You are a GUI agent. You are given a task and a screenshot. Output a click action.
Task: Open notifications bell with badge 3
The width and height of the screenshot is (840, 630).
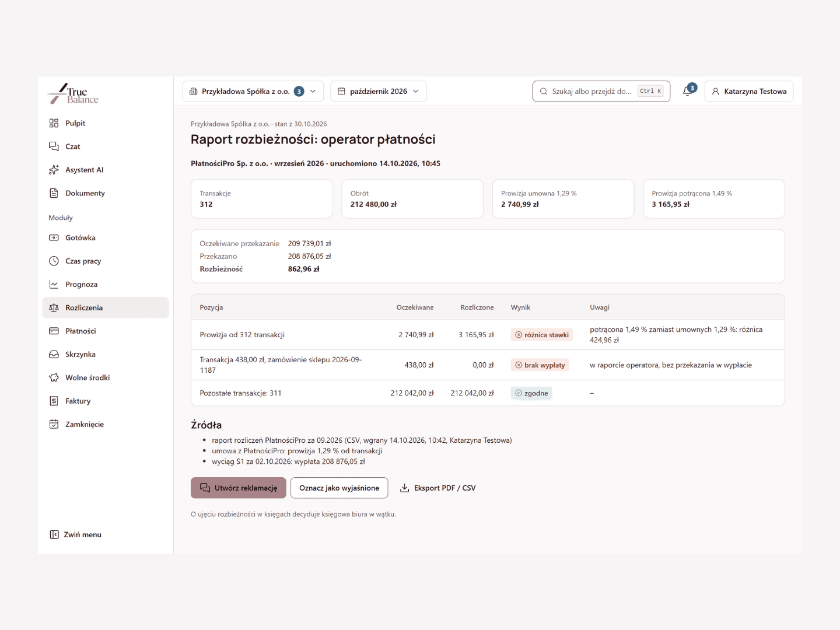pos(688,91)
